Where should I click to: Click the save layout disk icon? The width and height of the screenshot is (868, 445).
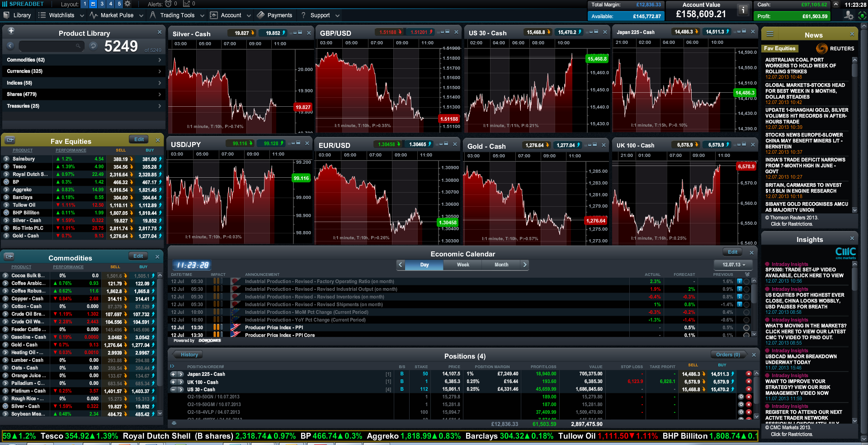click(93, 4)
